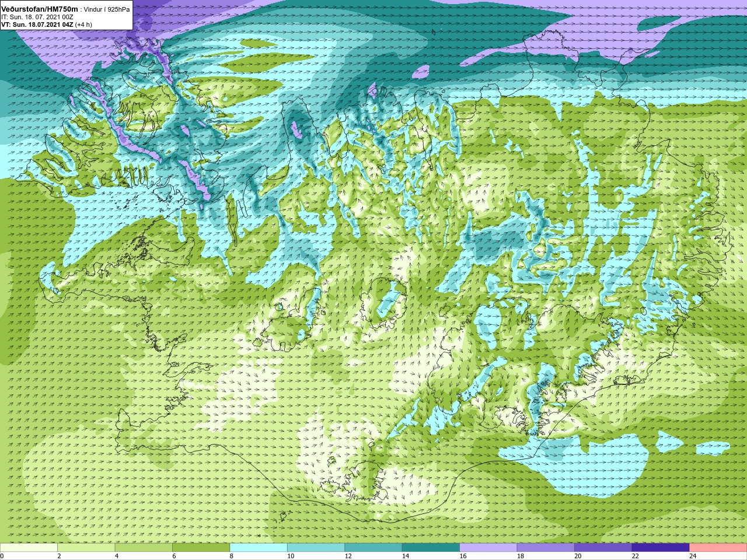Click the legend value label '14'
Screen dimensions: 747x560
coord(406,556)
